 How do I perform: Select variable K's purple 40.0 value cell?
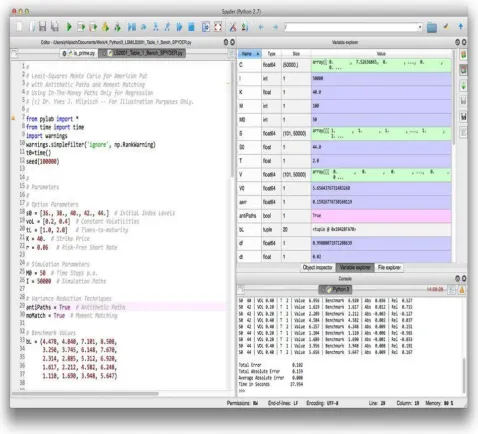click(x=381, y=92)
